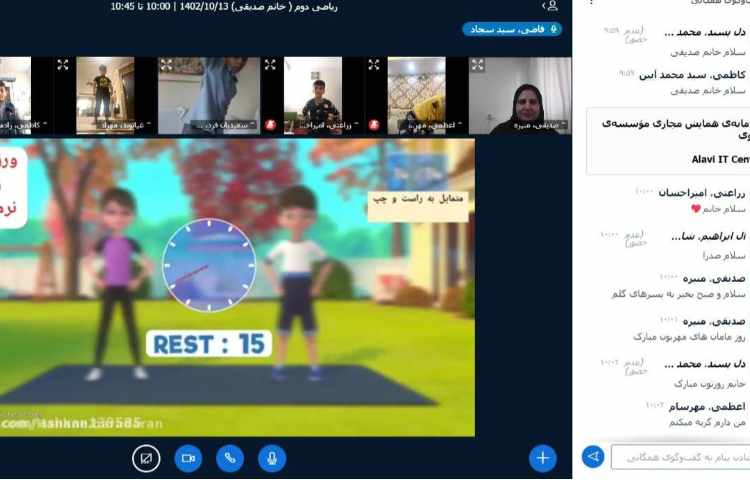Click the shared screen exercise video
The width and height of the screenshot is (750, 480).
(237, 287)
